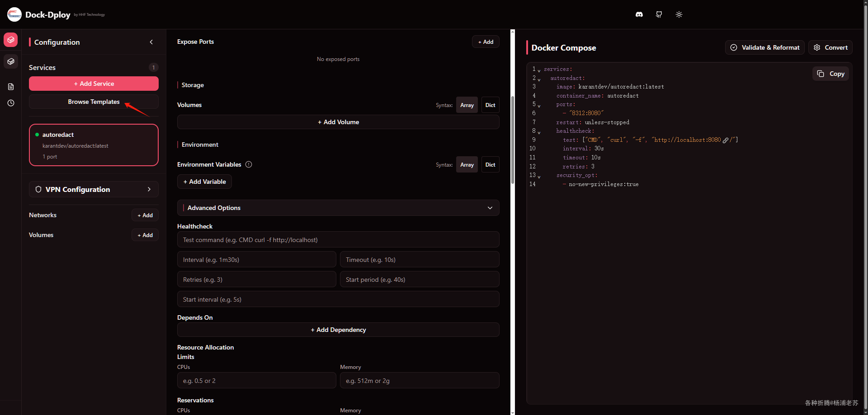Fold the ports block at line 5
This screenshot has width=868, height=415.
(539, 106)
